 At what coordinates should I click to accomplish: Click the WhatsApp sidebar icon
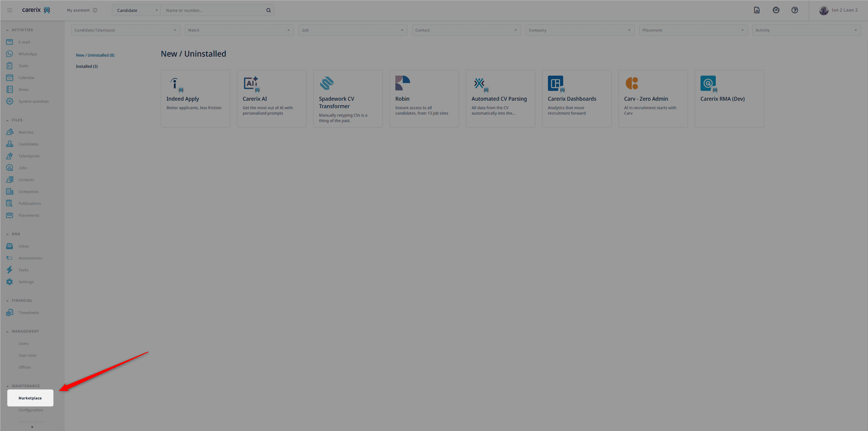pyautogui.click(x=9, y=54)
